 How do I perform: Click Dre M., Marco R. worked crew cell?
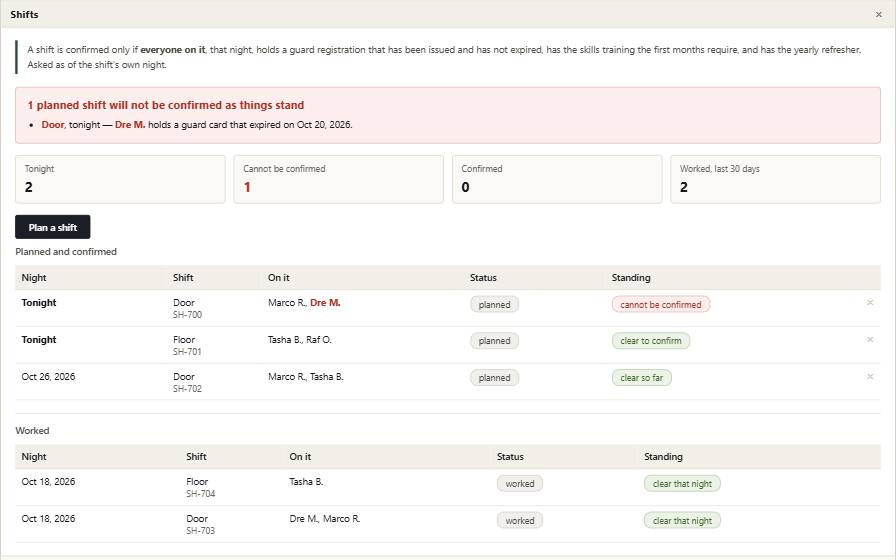(x=325, y=519)
